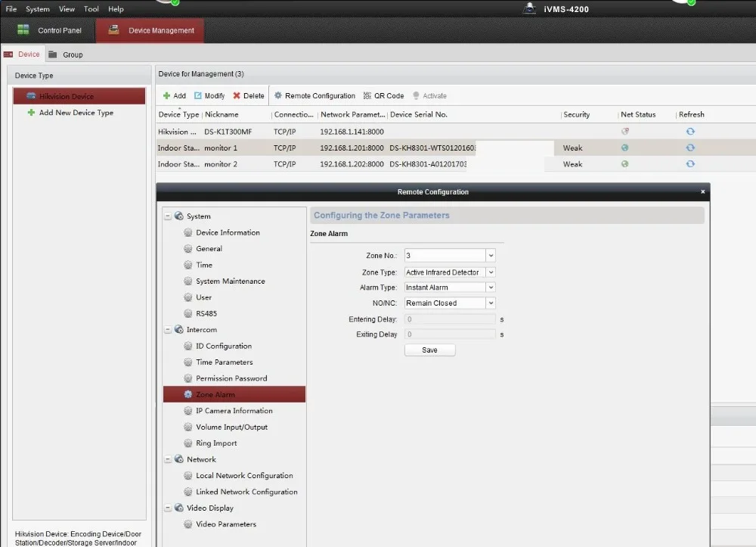The height and width of the screenshot is (547, 756).
Task: Open the NO/NC dropdown
Action: (491, 303)
